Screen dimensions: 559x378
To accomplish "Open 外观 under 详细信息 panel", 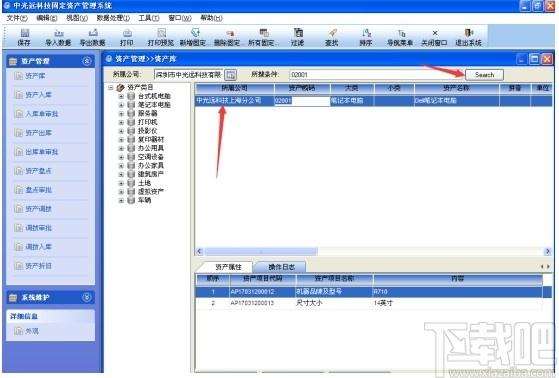I will pos(27,331).
